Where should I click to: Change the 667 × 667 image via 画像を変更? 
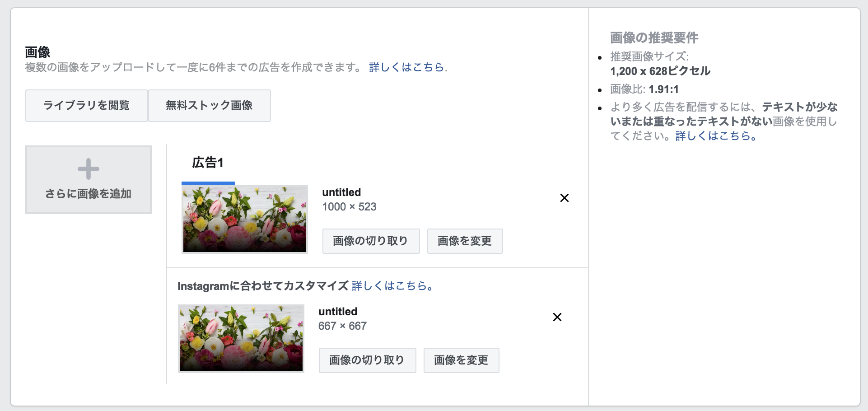pos(461,360)
